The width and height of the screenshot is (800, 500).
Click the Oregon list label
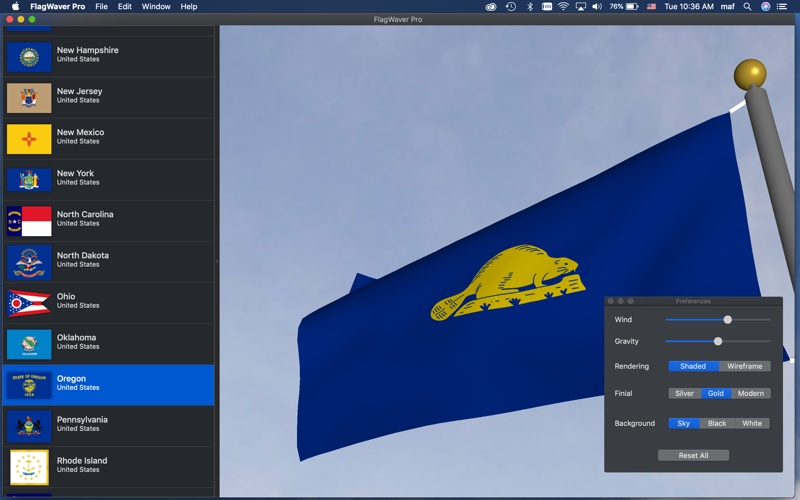(x=71, y=379)
